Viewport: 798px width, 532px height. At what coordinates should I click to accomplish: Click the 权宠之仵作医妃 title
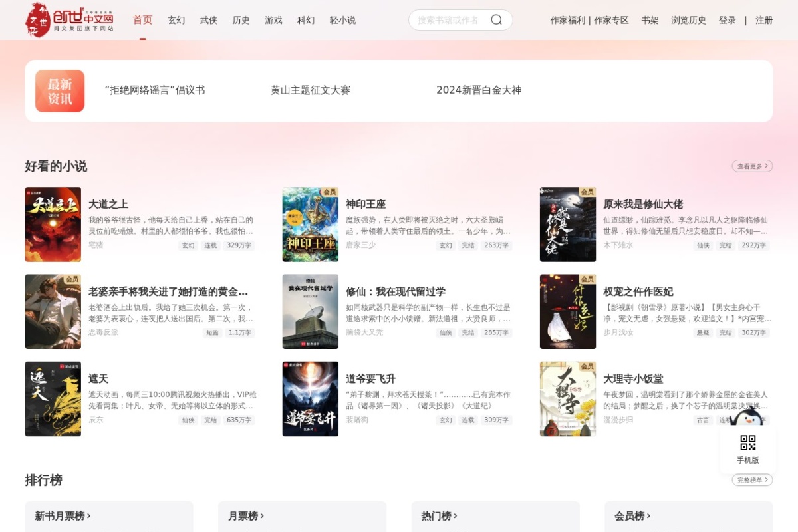tap(638, 292)
